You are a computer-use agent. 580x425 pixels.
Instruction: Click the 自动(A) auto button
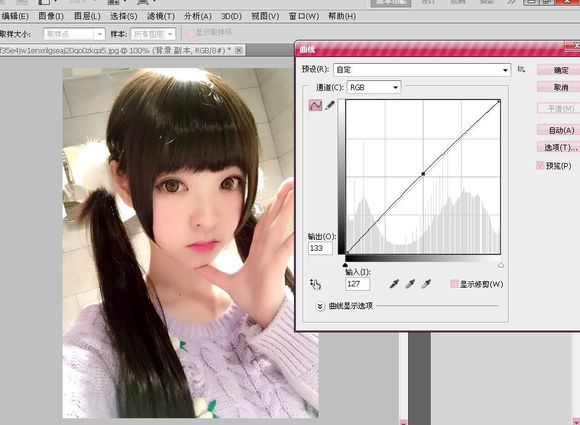[560, 130]
